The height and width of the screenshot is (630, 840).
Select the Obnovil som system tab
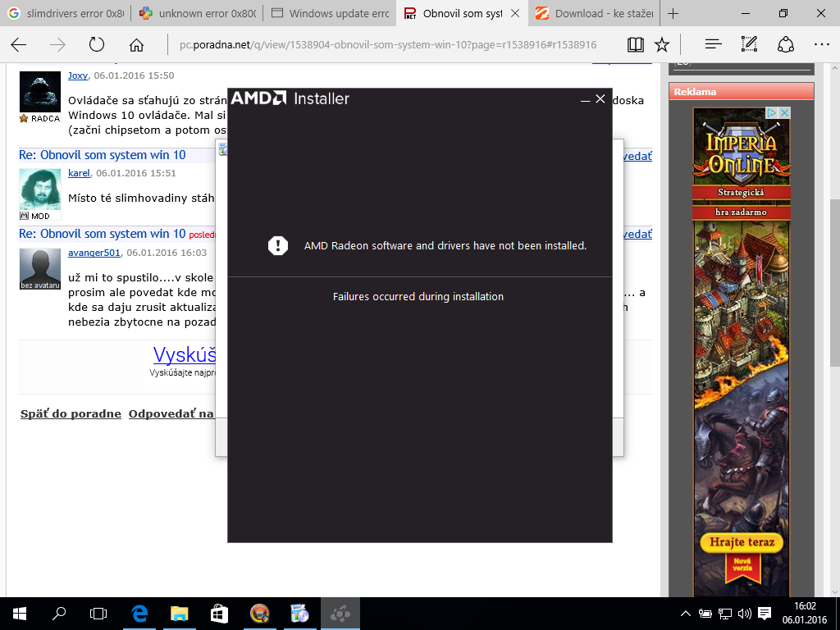[x=455, y=13]
